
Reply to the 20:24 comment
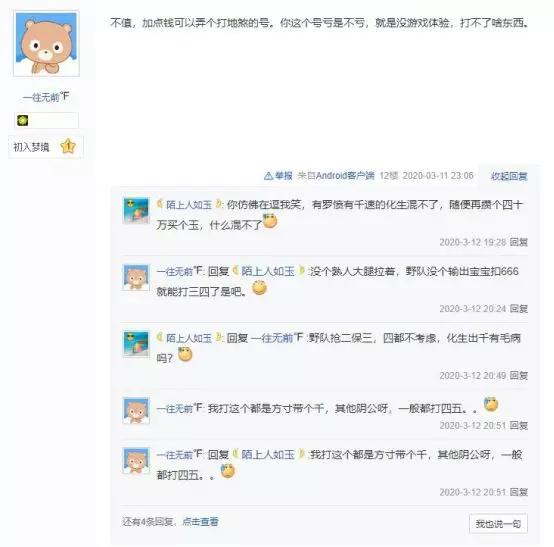pos(519,309)
